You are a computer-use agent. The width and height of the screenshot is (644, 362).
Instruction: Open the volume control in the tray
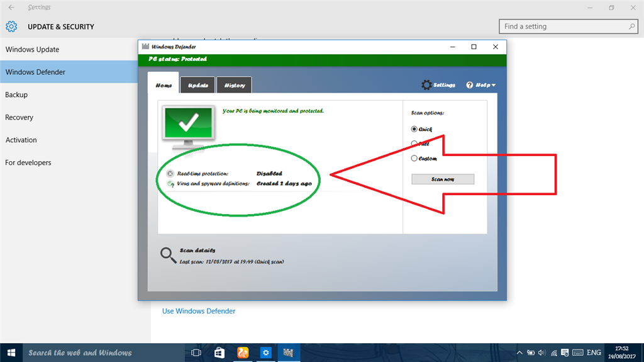(x=541, y=353)
